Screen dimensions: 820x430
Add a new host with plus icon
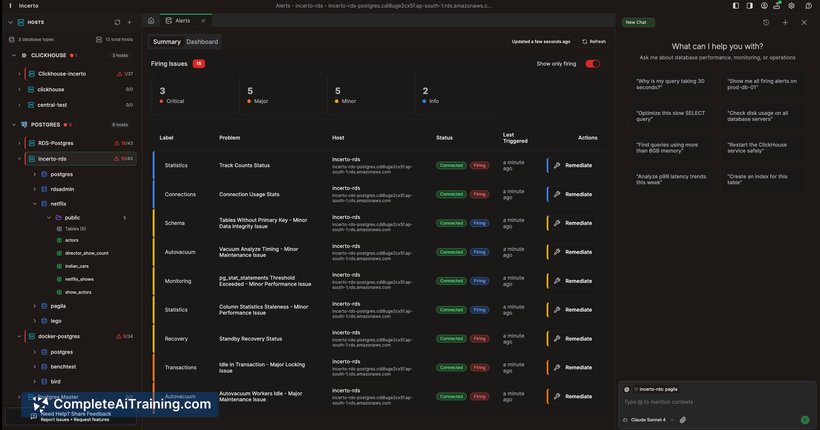click(130, 22)
